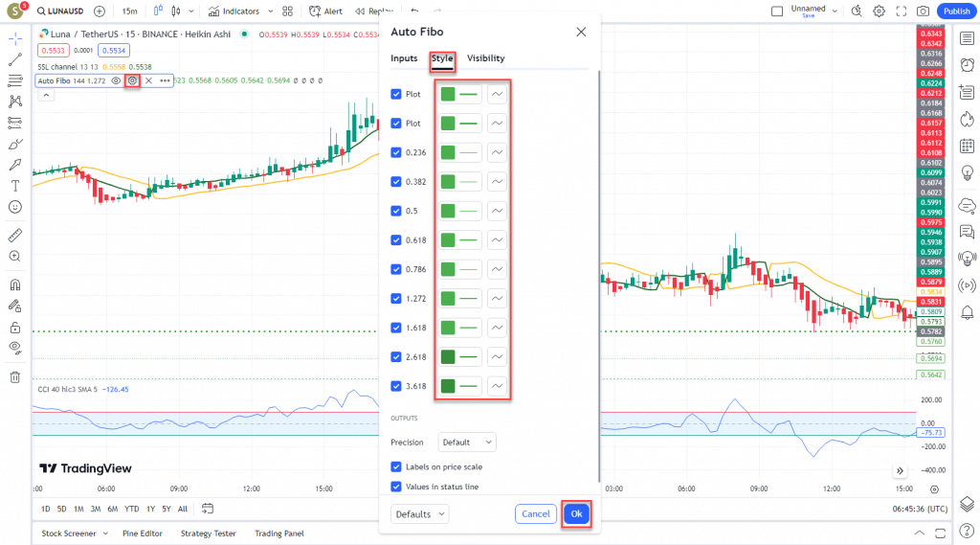
Task: Collapse the indicator legend chevron
Action: pyautogui.click(x=46, y=95)
